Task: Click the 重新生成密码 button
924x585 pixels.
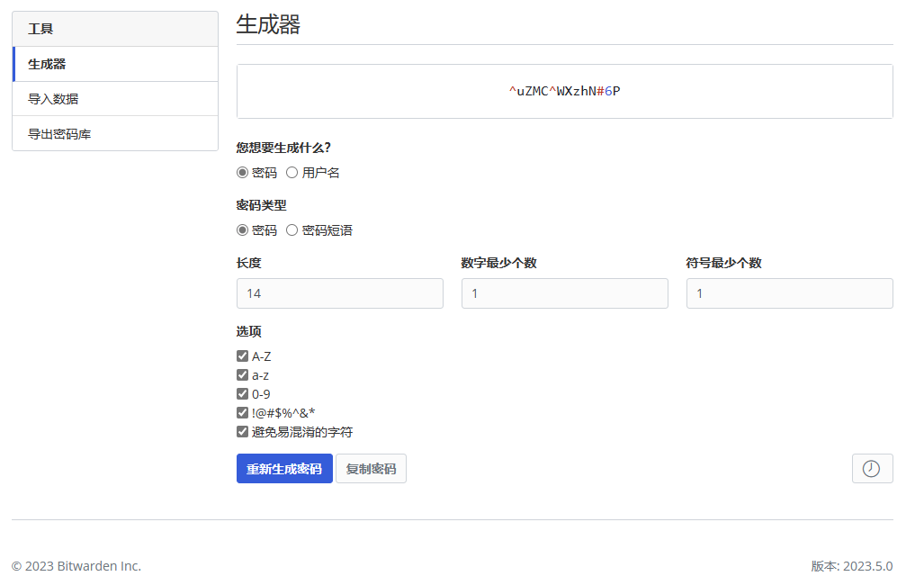Action: [284, 469]
